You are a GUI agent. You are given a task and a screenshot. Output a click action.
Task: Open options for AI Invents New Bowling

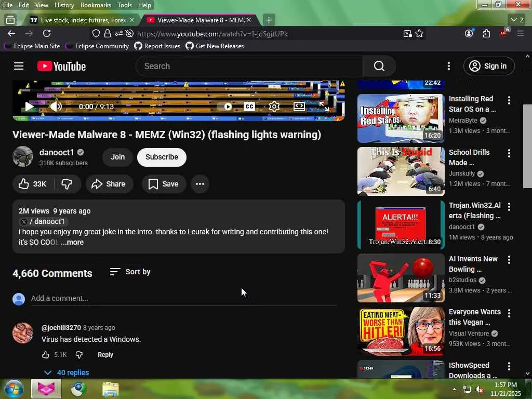point(509,260)
